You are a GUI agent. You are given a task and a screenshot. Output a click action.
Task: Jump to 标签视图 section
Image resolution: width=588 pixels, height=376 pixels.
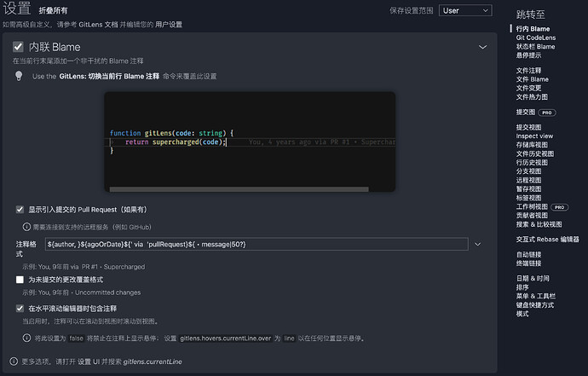click(528, 198)
